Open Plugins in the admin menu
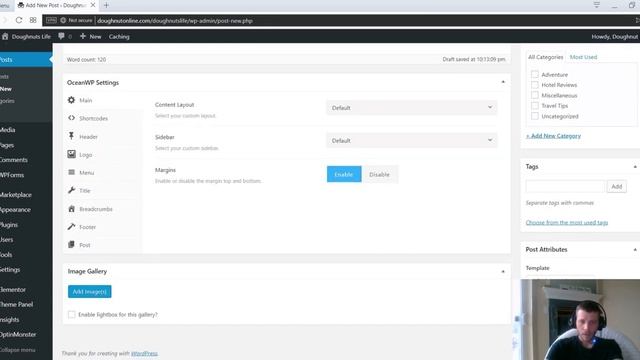 (9, 225)
